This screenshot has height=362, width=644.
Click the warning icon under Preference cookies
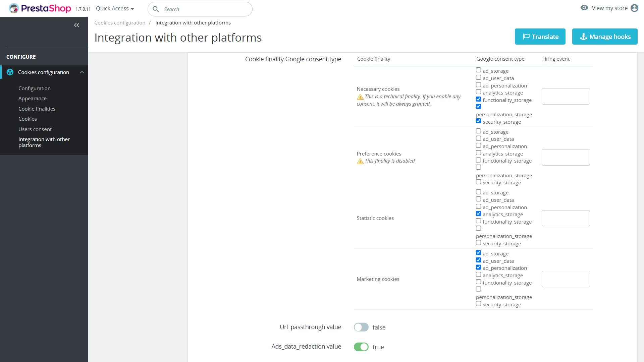(360, 161)
